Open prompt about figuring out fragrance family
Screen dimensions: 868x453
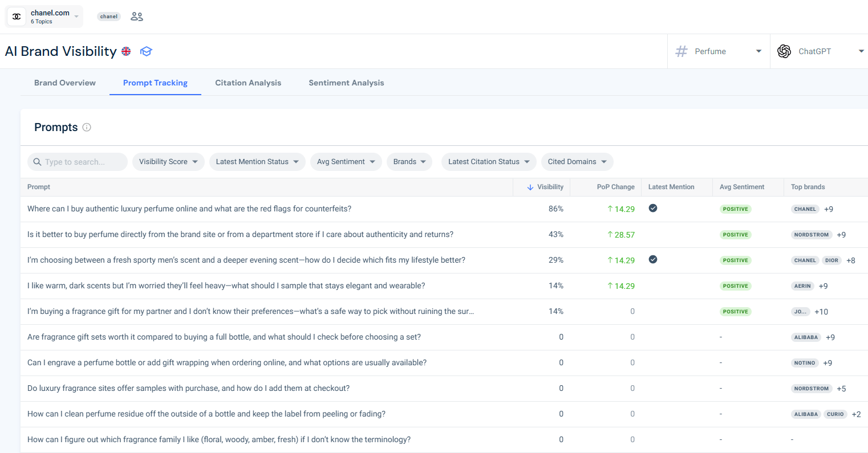click(219, 440)
